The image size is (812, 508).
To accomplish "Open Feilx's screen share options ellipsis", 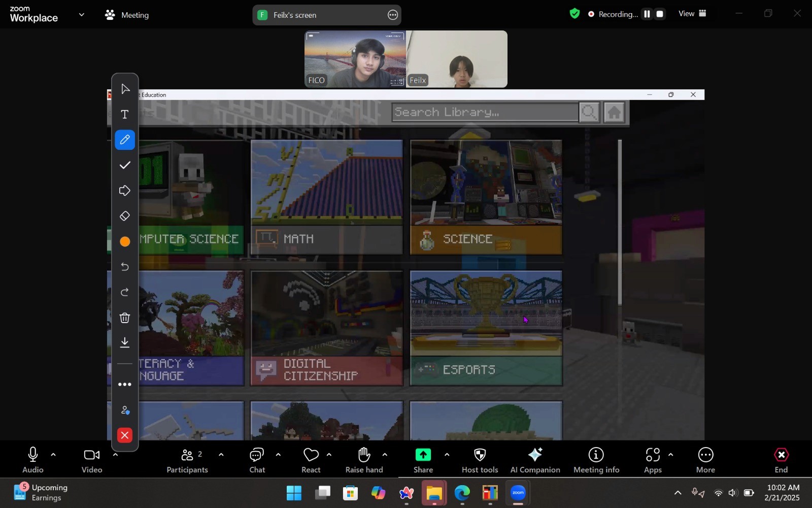I will pyautogui.click(x=393, y=15).
